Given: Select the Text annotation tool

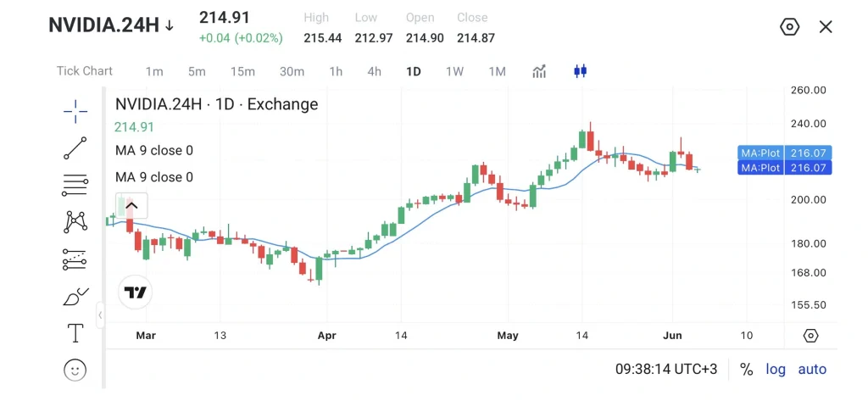Looking at the screenshot, I should tap(75, 333).
